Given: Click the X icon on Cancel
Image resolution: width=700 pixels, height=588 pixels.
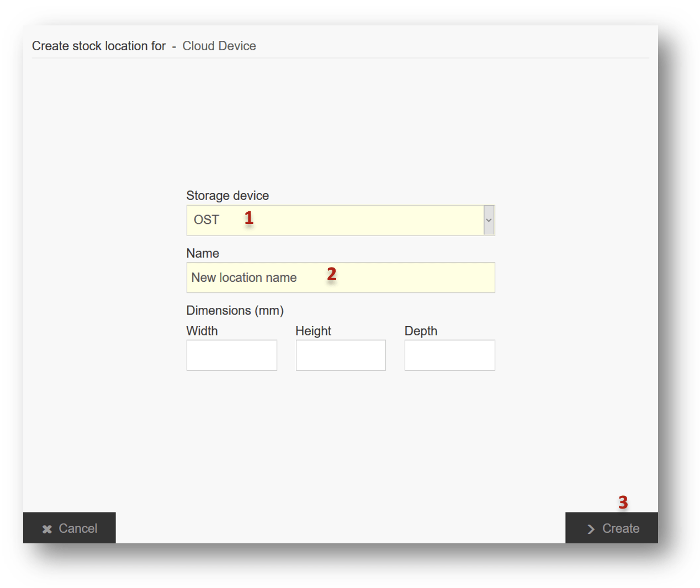Looking at the screenshot, I should point(47,529).
